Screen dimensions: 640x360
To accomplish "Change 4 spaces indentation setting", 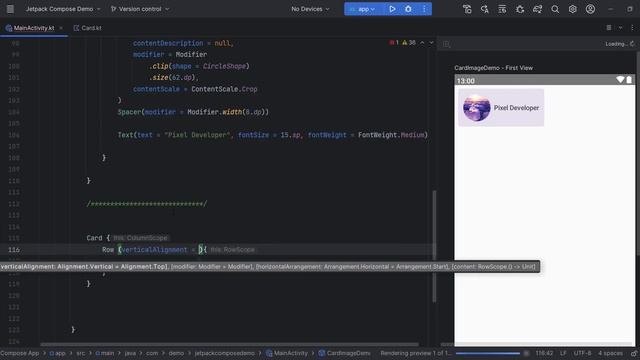I will tap(610, 353).
